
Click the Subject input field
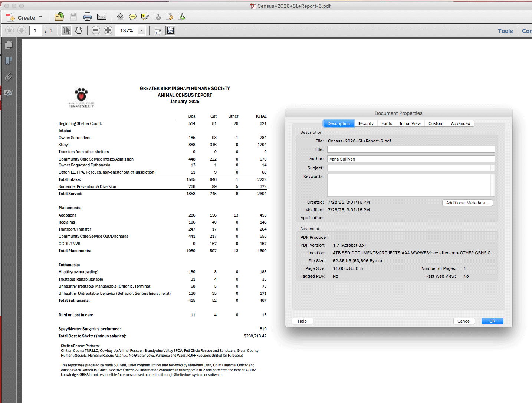point(411,168)
